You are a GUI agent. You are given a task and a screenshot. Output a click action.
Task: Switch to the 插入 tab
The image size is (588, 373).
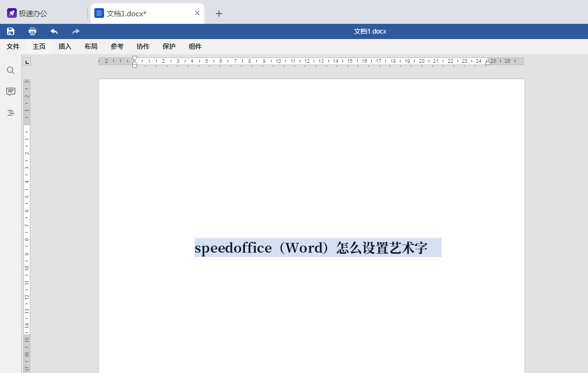coord(65,47)
